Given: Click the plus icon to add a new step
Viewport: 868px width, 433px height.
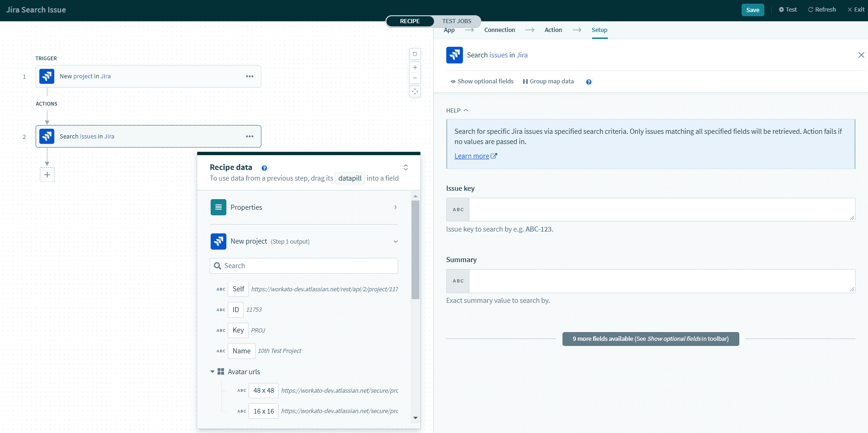Looking at the screenshot, I should coord(47,175).
